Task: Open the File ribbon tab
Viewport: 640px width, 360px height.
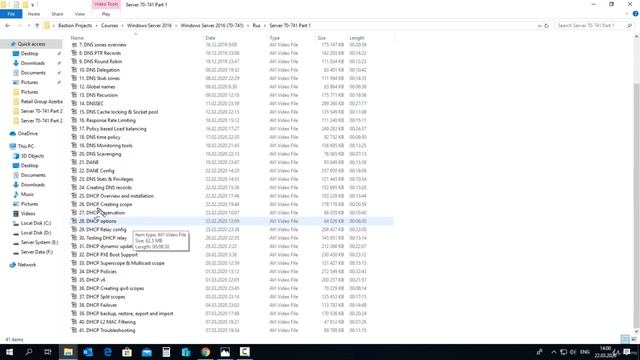Action: (x=11, y=14)
